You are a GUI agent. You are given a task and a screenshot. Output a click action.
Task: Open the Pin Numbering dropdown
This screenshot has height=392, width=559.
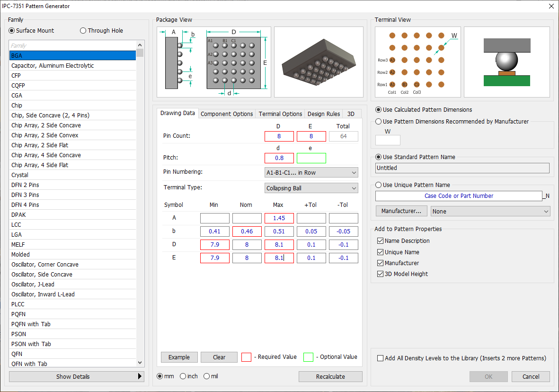(311, 173)
